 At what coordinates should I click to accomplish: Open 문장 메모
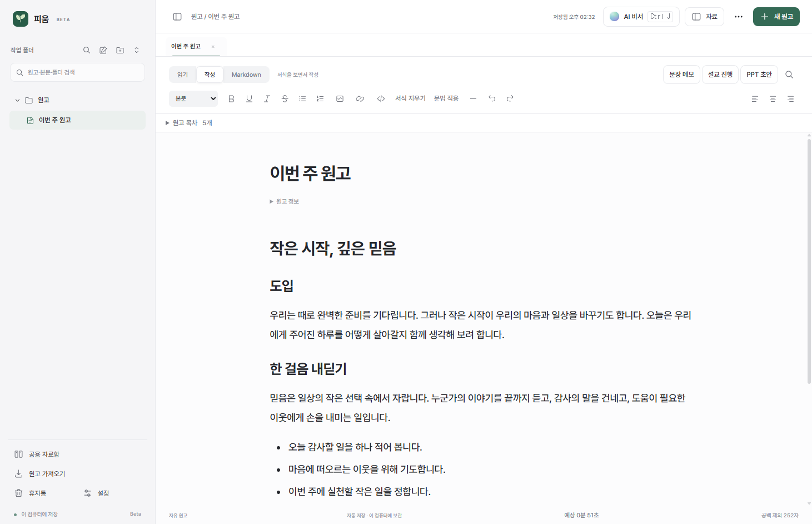(681, 75)
